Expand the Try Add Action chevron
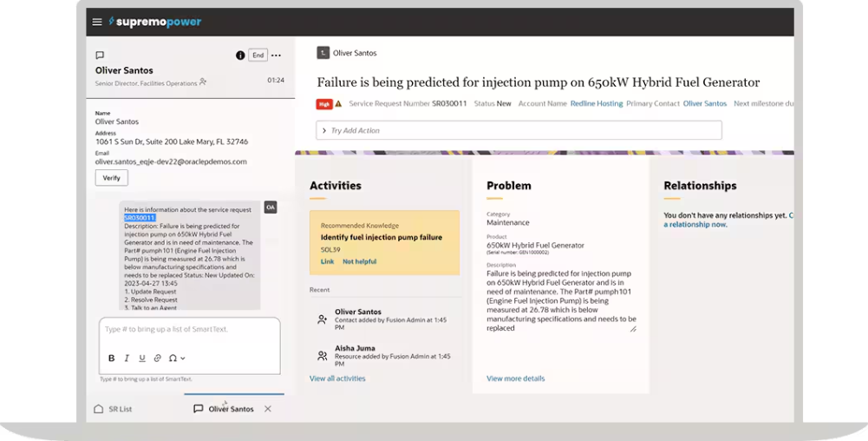 324,131
